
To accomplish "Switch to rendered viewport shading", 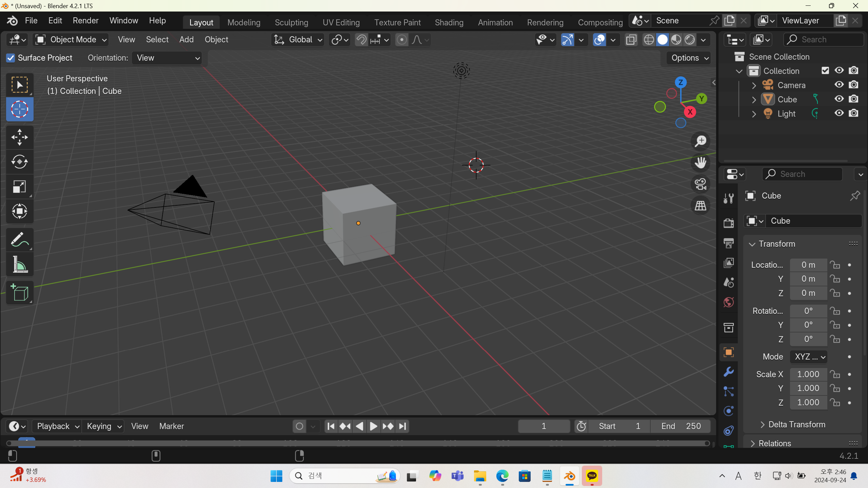I will (x=690, y=40).
